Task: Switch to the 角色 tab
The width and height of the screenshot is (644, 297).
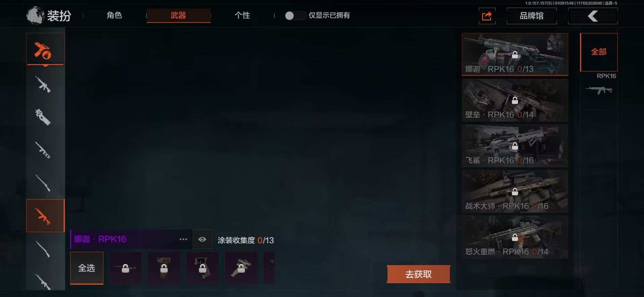Action: point(114,15)
